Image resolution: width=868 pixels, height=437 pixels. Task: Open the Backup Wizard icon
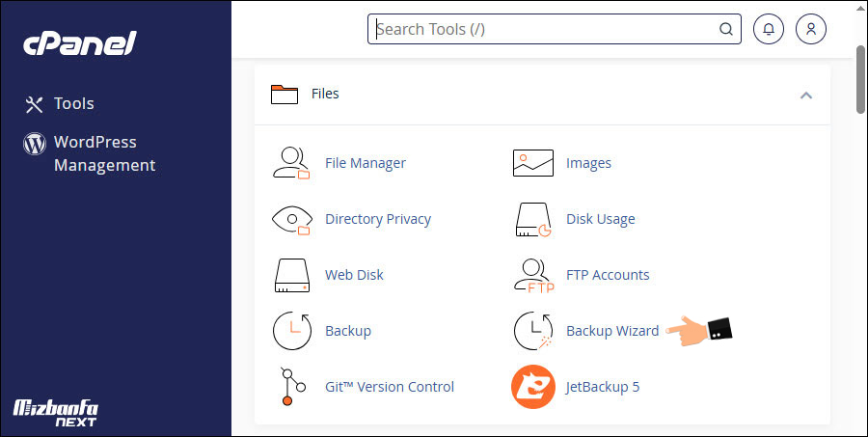tap(532, 331)
